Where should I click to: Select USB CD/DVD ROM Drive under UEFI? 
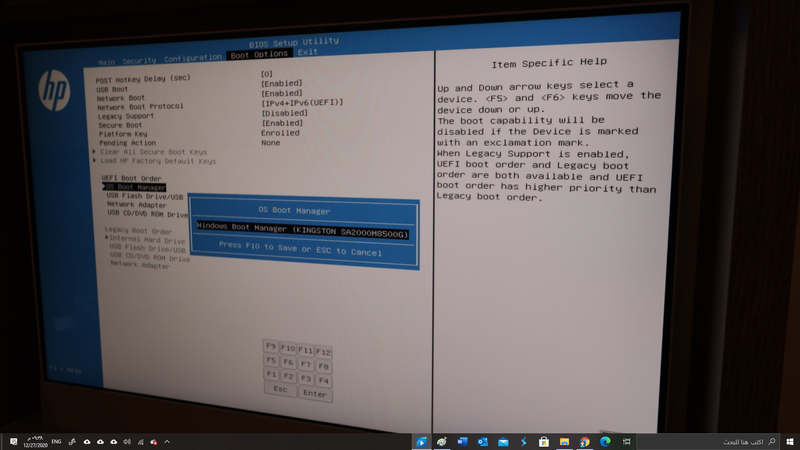(x=147, y=214)
